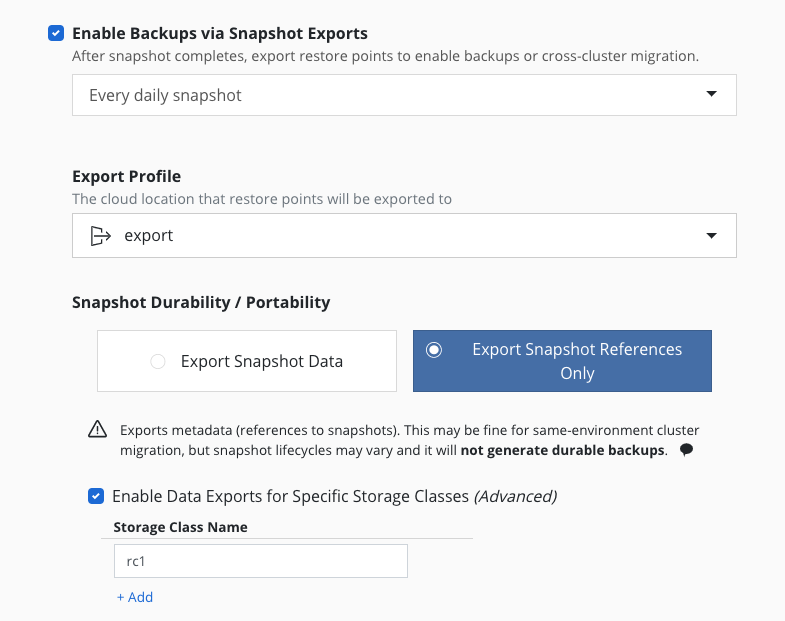Open the speech bubble info icon
785x621 pixels.
pyautogui.click(x=686, y=450)
